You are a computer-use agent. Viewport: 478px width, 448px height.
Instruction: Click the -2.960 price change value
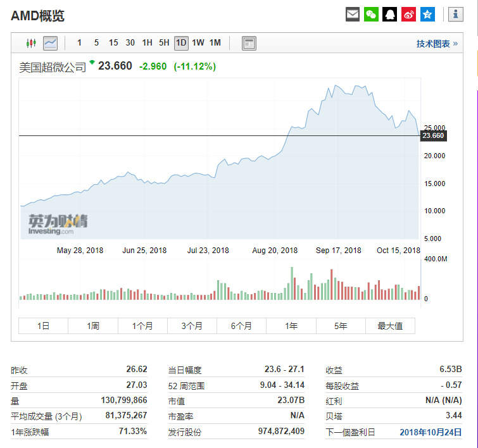point(153,66)
